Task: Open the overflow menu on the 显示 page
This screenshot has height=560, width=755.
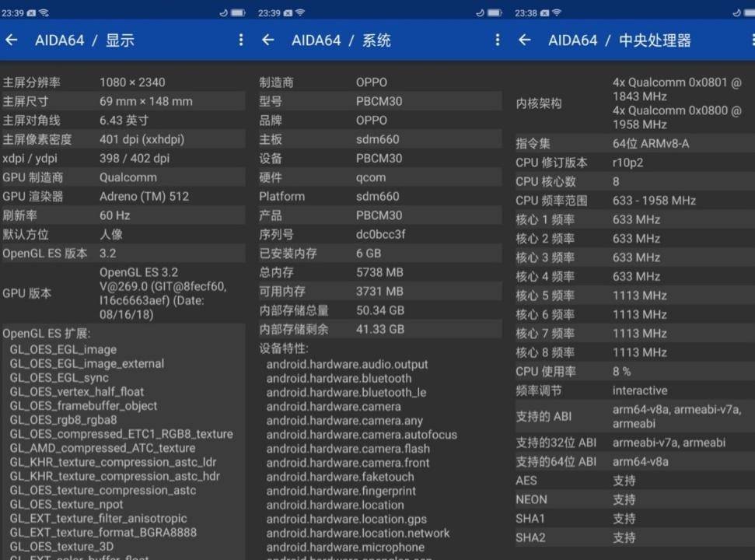Action: [240, 40]
